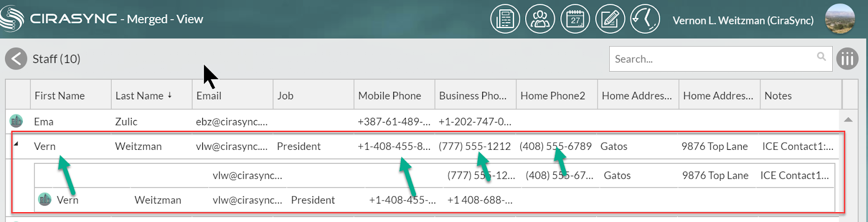Open the contacts group icon in header
Viewport: 868px width, 222px height.
point(540,19)
